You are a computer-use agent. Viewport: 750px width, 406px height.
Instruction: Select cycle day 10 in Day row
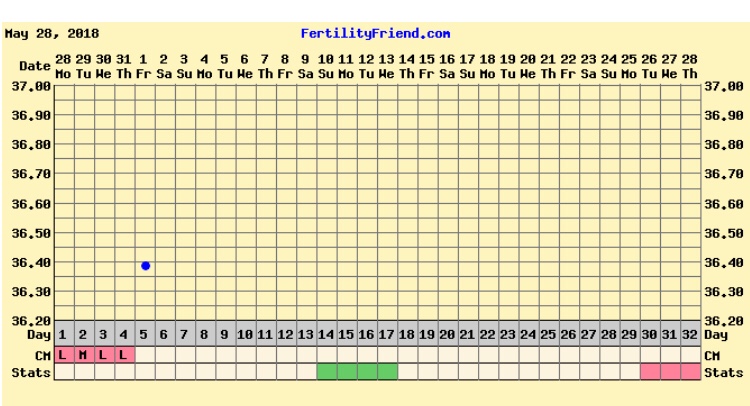point(245,333)
